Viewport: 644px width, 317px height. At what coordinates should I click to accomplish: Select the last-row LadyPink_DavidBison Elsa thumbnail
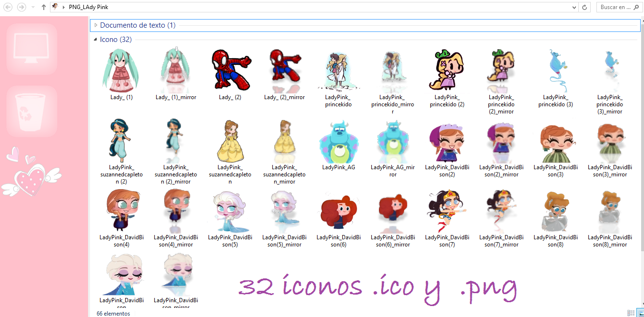pyautogui.click(x=122, y=275)
